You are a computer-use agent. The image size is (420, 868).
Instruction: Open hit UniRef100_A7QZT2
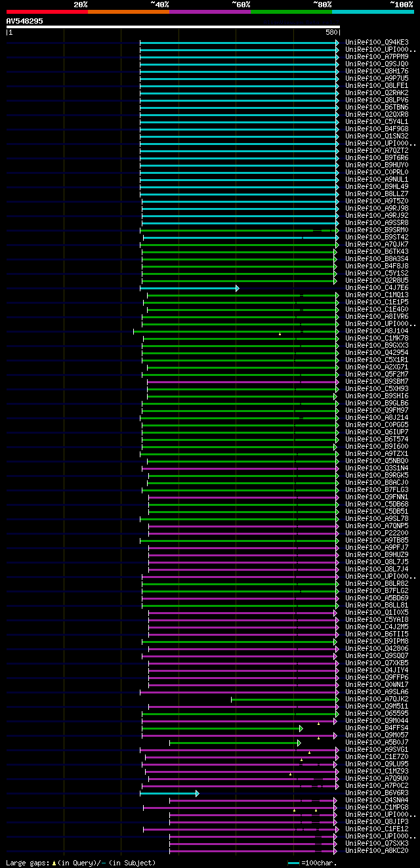point(377,151)
